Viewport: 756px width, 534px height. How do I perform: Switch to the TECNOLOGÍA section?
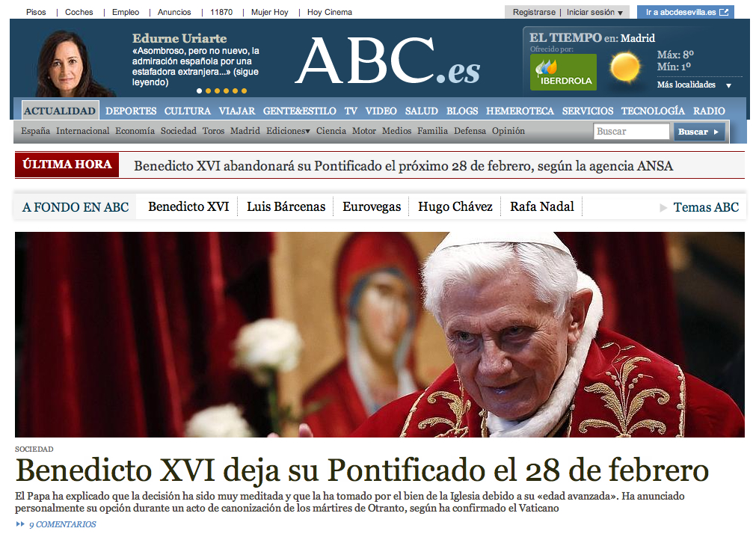click(x=653, y=111)
